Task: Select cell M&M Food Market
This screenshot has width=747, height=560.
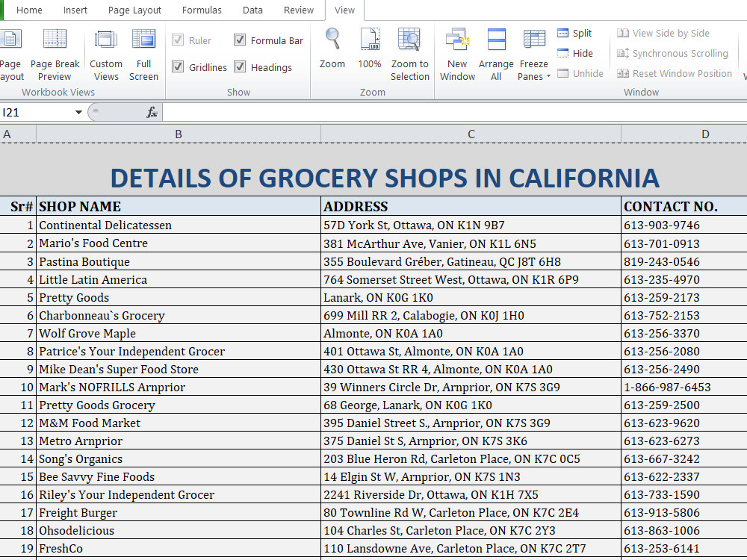Action: pos(179,423)
